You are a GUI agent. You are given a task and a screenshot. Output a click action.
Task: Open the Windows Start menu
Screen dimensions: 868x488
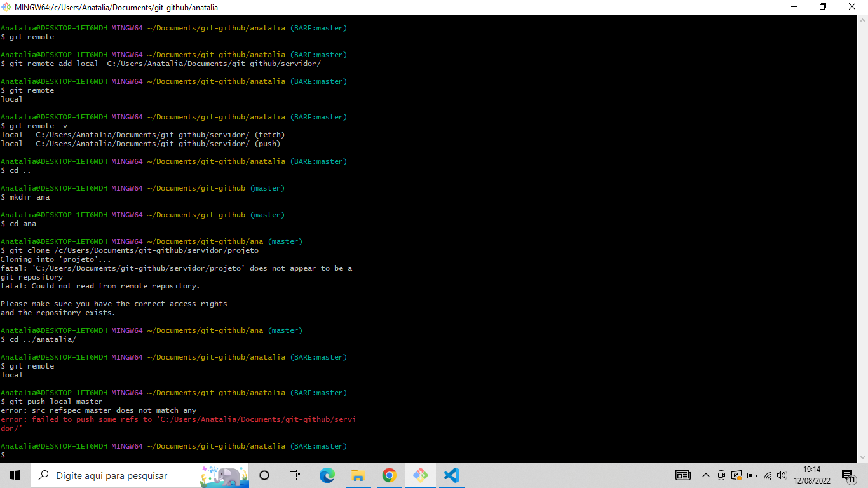click(x=15, y=475)
